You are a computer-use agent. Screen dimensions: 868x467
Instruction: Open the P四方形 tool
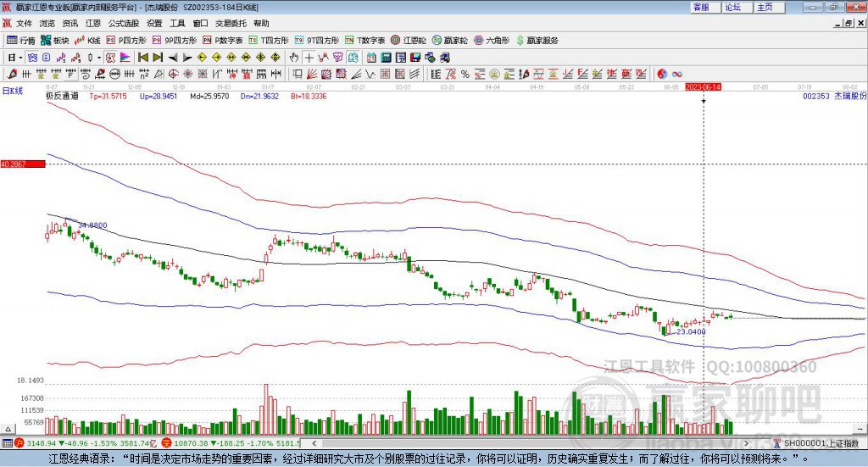(126, 41)
